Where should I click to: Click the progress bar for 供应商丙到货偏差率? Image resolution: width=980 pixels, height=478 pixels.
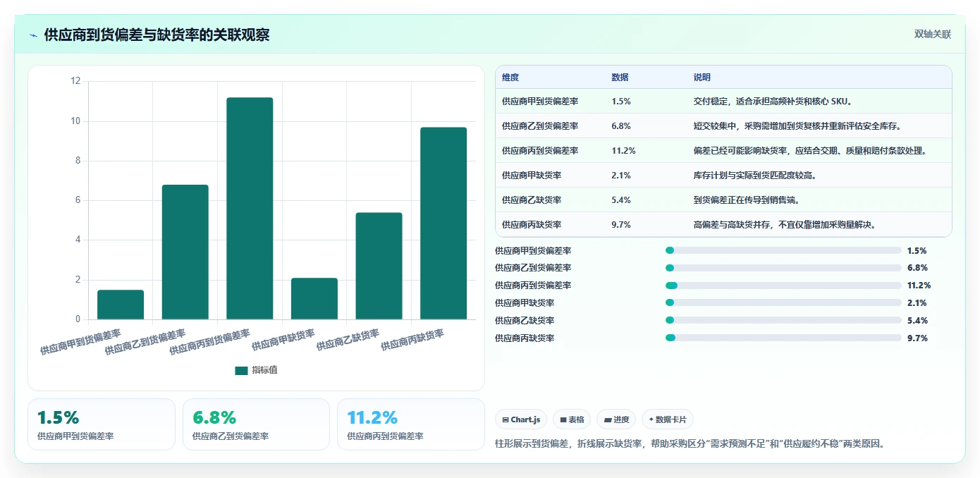click(783, 286)
